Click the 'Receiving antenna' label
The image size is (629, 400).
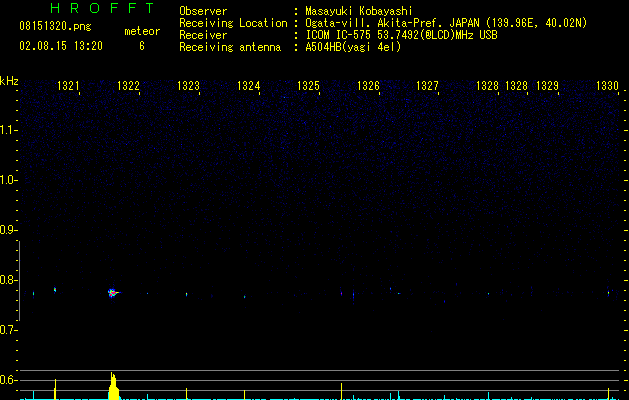pyautogui.click(x=230, y=47)
